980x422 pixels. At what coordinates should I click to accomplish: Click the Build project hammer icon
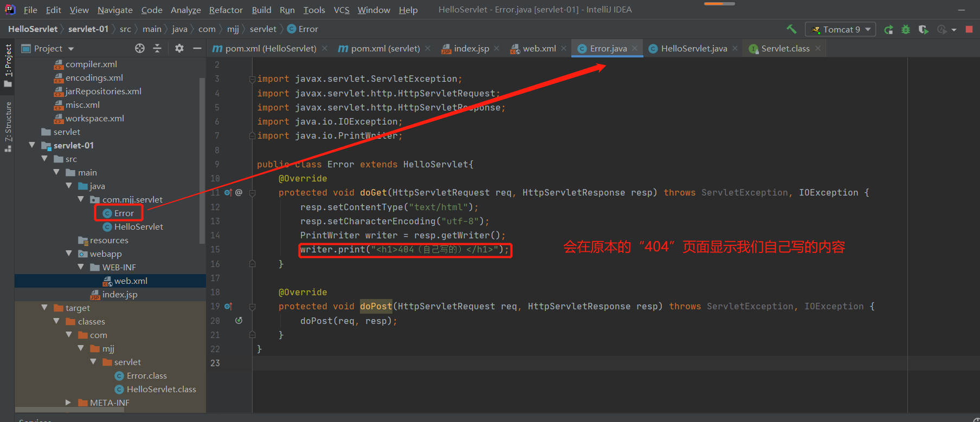click(791, 29)
